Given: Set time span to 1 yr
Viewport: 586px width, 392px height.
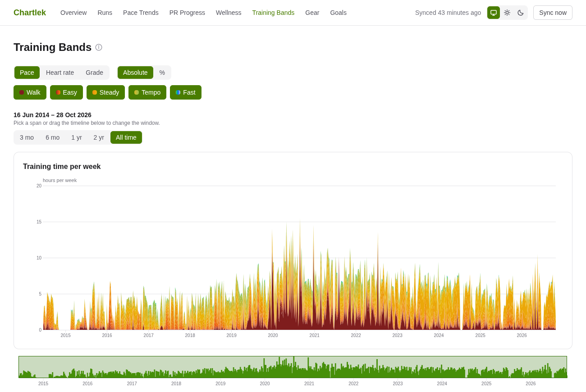Looking at the screenshot, I should 77,137.
